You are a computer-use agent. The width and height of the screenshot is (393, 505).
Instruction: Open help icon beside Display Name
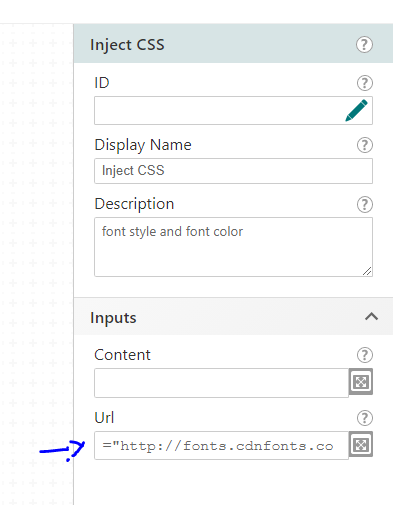[365, 145]
